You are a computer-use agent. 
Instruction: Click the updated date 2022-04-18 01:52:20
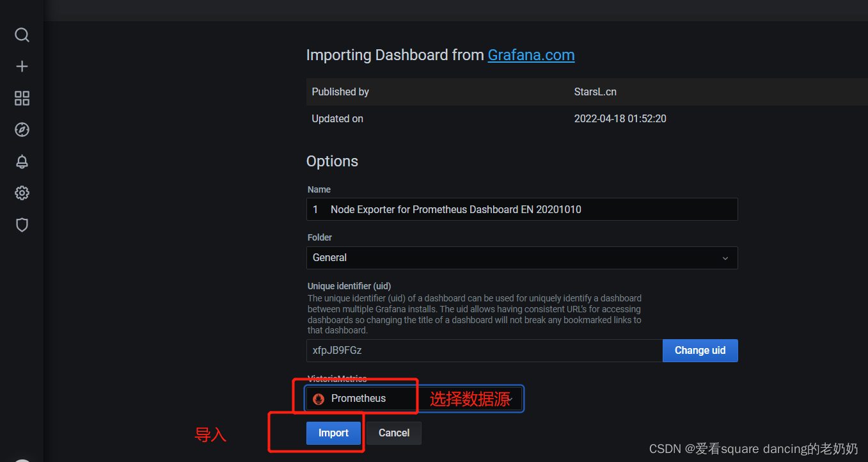click(620, 119)
